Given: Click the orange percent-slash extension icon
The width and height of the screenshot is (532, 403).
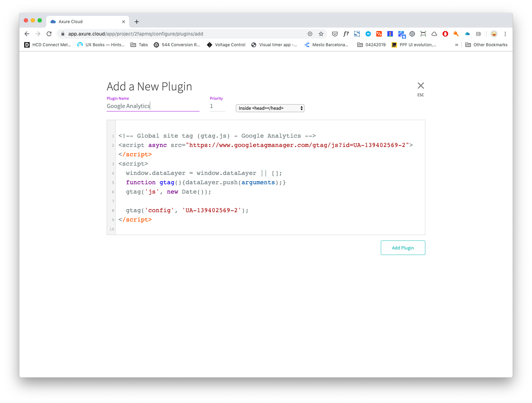Looking at the screenshot, I should click(379, 34).
